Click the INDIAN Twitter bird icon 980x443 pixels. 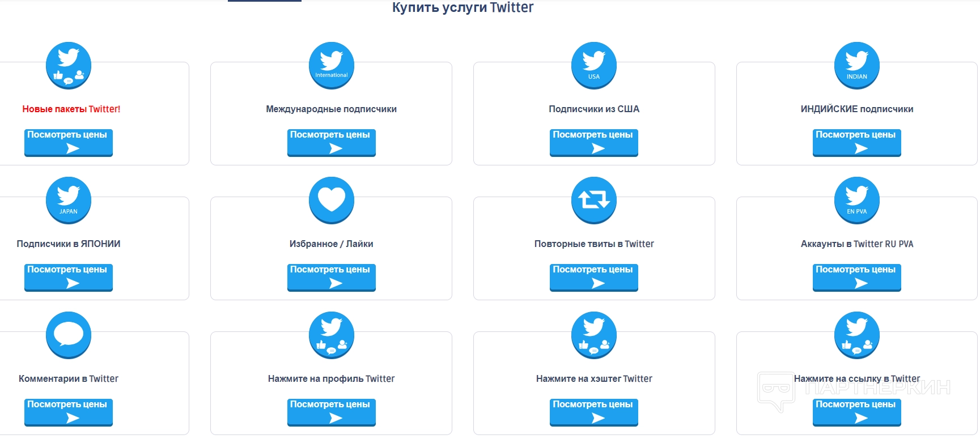coord(856,65)
